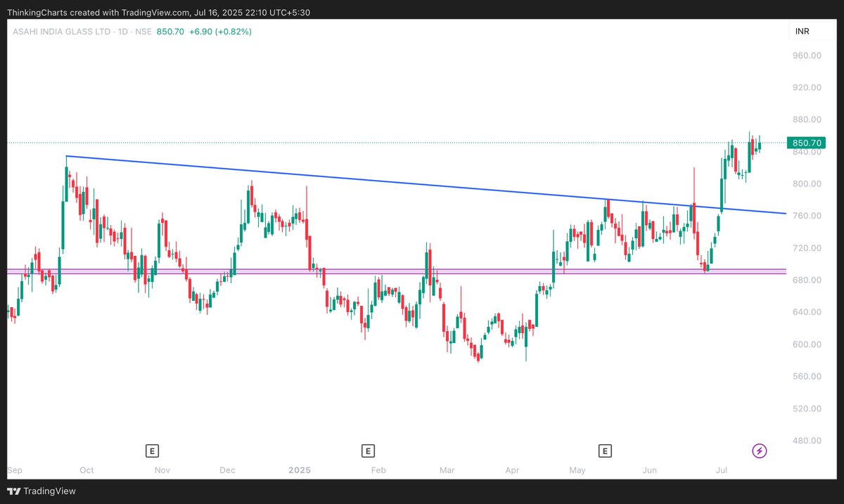
Task: Click the 800.00 price axis label
Action: point(807,184)
